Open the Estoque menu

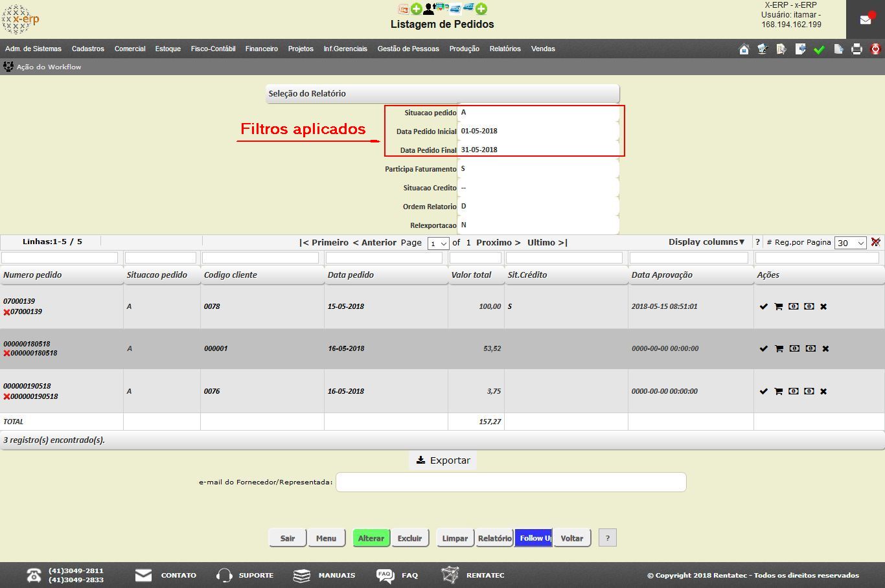click(168, 49)
